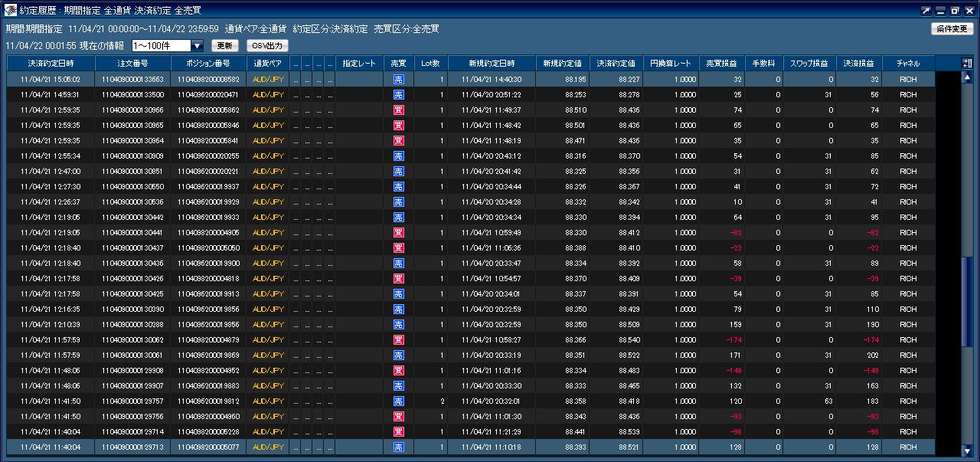Click the 88.521 settlement price cell

click(x=616, y=447)
